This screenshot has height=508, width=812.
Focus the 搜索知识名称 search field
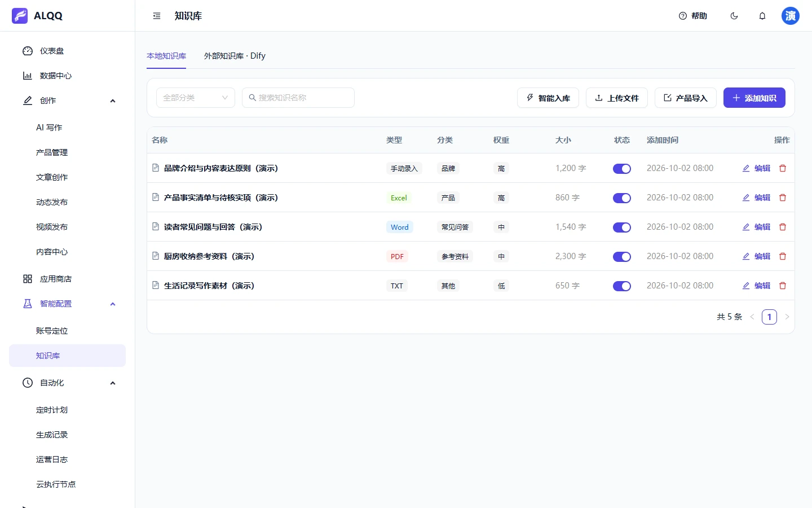pos(298,98)
